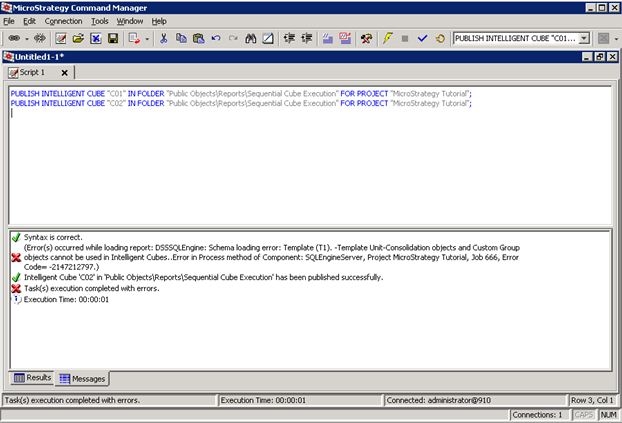Open a script file with folder icon

click(78, 38)
